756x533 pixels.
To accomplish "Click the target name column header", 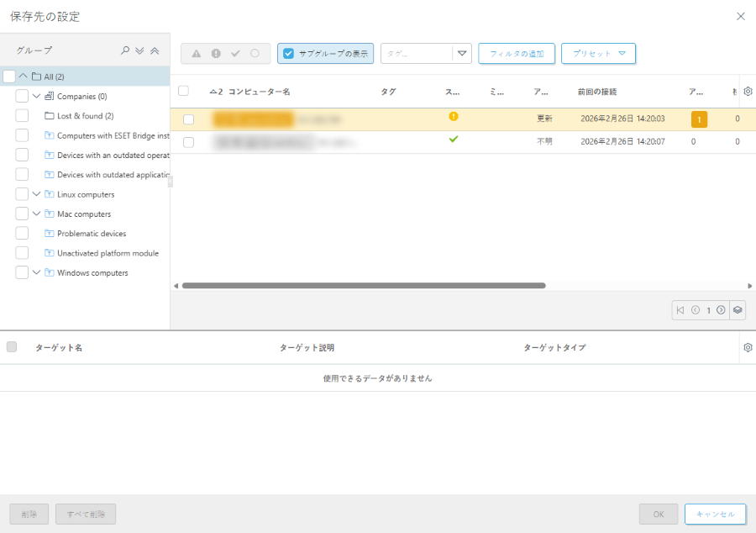I will click(x=59, y=348).
